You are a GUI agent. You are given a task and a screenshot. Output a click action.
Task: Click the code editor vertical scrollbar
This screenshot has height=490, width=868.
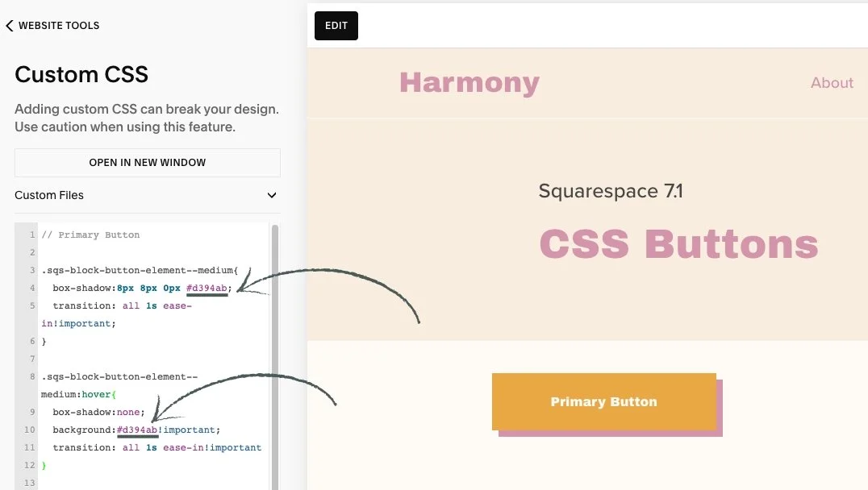pyautogui.click(x=275, y=356)
